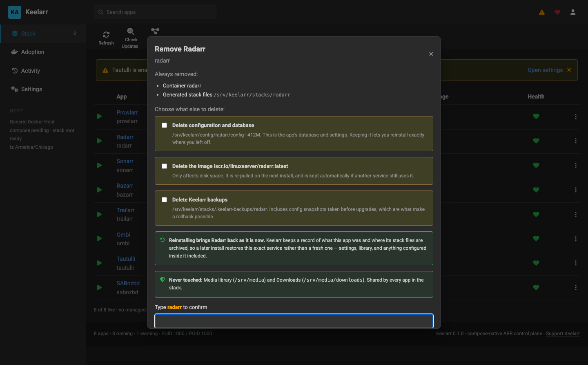588x365 pixels.
Task: Click the red heart icon in header
Action: click(x=557, y=12)
